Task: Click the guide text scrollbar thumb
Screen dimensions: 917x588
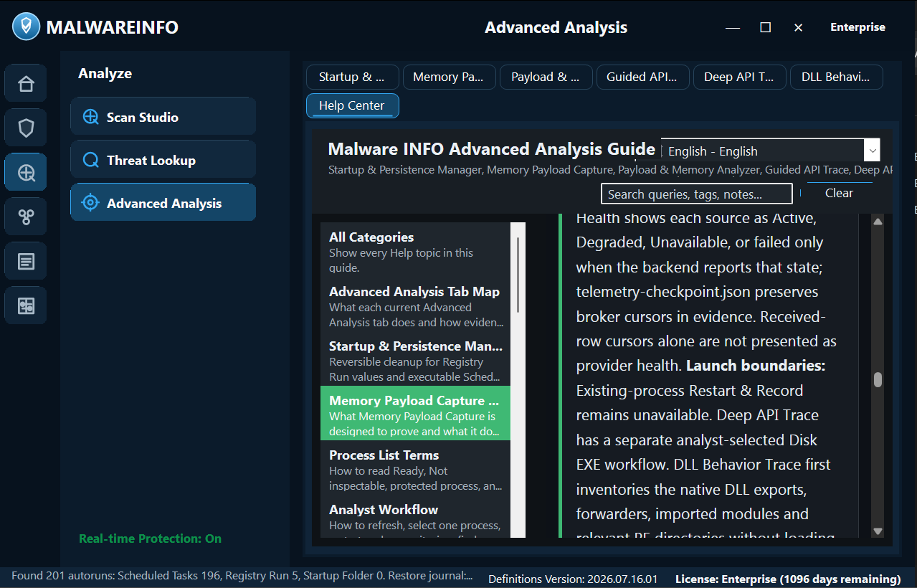Action: (x=878, y=380)
